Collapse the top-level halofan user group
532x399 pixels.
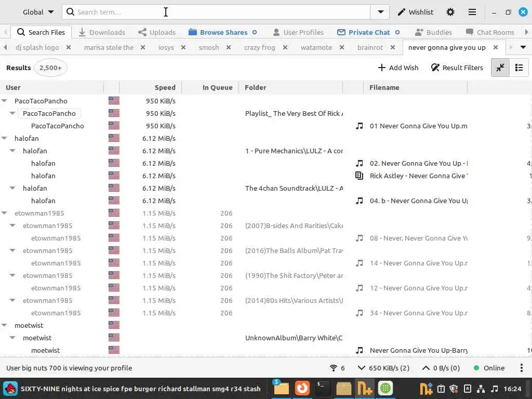(x=4, y=138)
